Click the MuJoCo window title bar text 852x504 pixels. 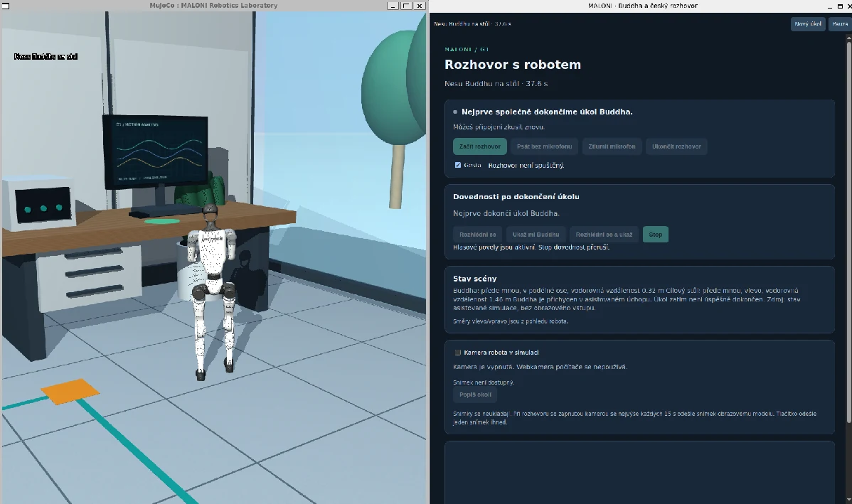(213, 6)
